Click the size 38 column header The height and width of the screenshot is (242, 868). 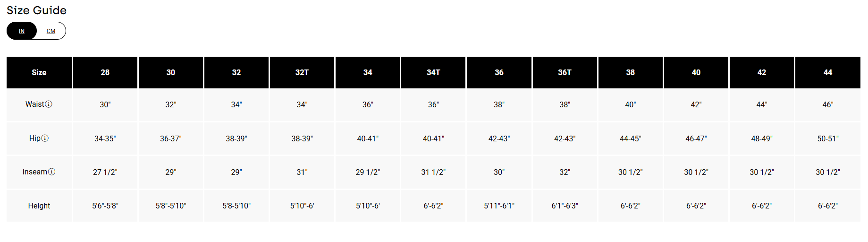631,72
